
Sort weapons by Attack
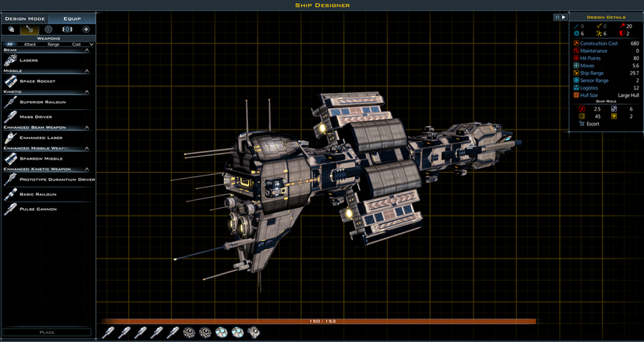[30, 44]
